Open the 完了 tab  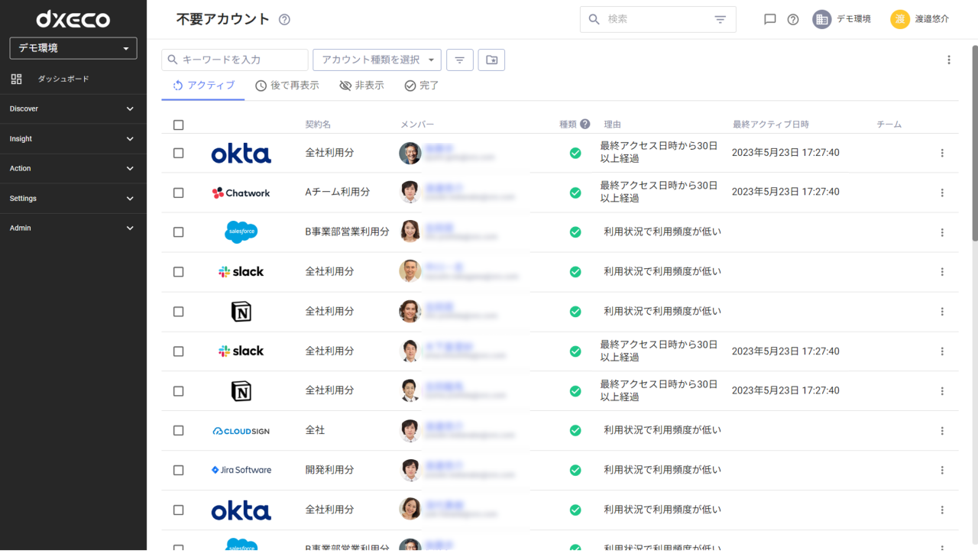(422, 86)
